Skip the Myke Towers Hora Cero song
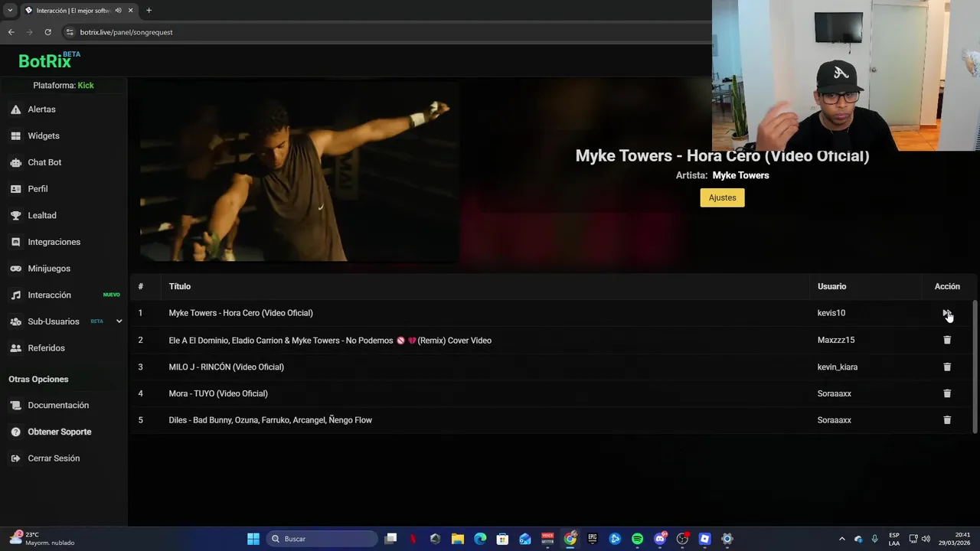The image size is (980, 551). click(946, 313)
